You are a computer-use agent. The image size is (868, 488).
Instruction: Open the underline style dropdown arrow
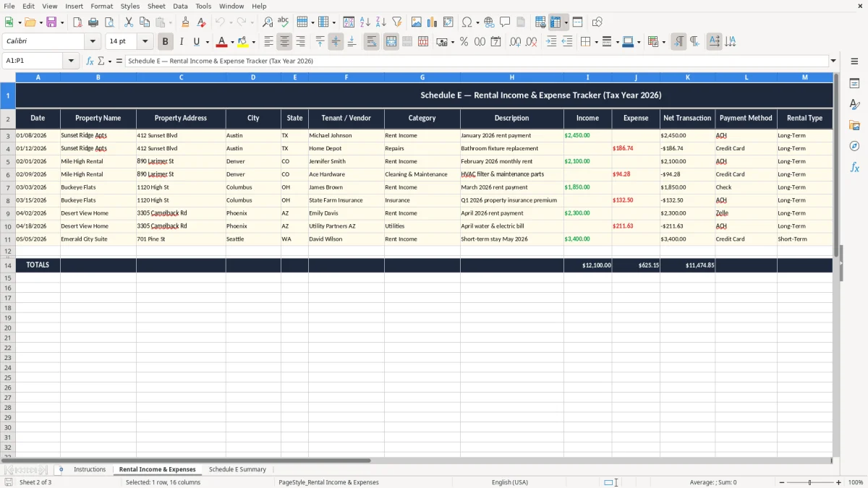click(x=207, y=42)
